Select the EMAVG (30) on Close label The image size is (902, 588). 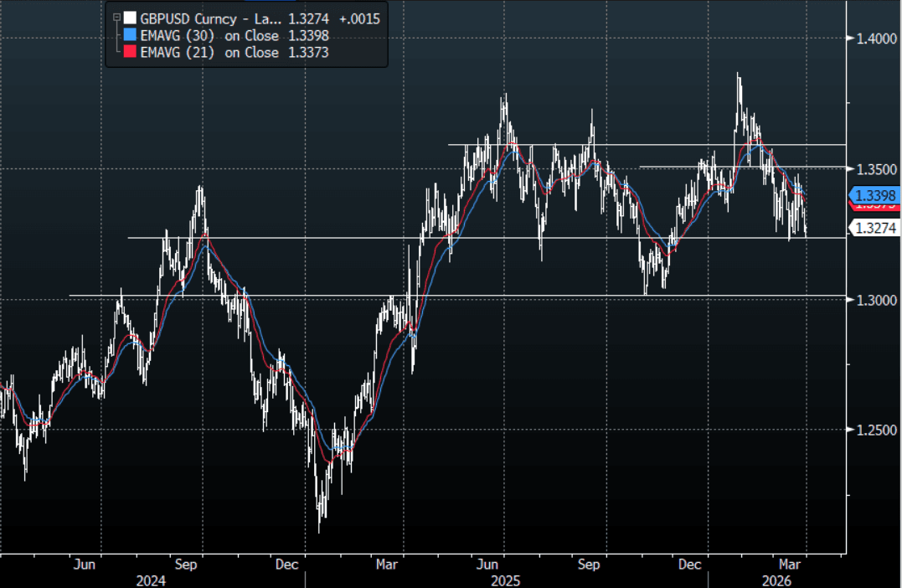click(209, 35)
